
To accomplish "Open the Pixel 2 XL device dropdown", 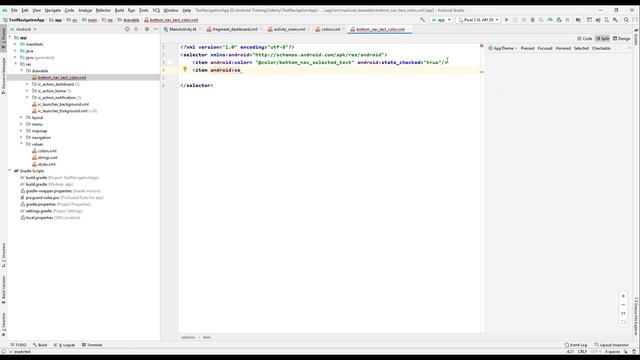I will coord(478,20).
